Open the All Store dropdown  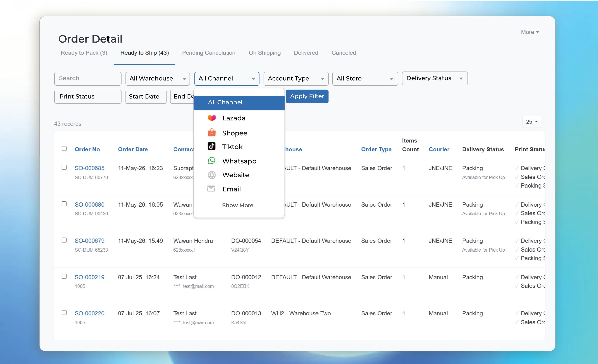[x=365, y=79]
